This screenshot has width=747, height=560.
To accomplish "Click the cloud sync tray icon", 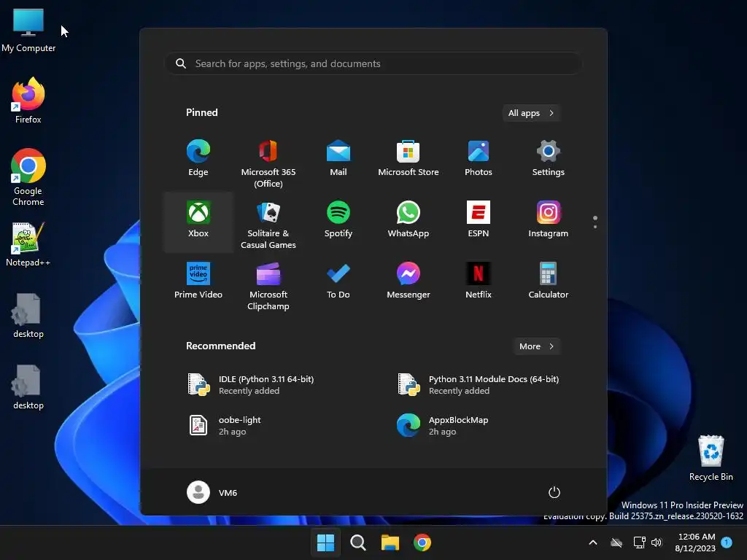I will [616, 542].
